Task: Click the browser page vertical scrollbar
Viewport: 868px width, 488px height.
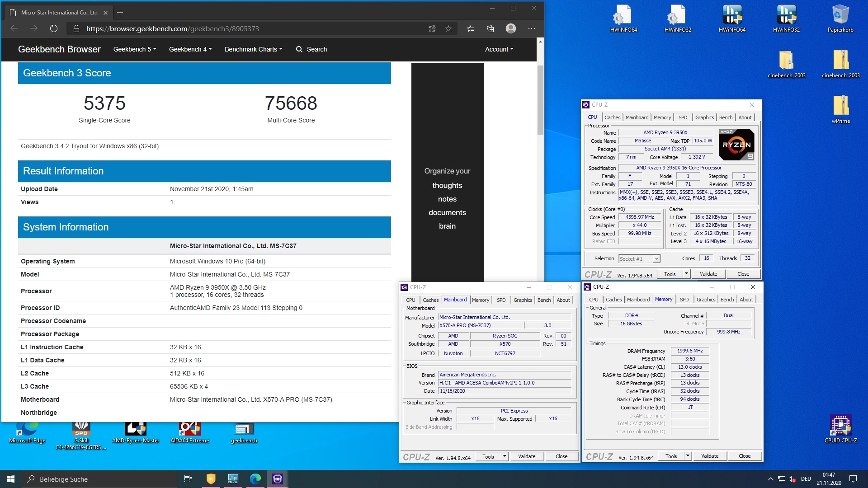Action: pyautogui.click(x=540, y=100)
